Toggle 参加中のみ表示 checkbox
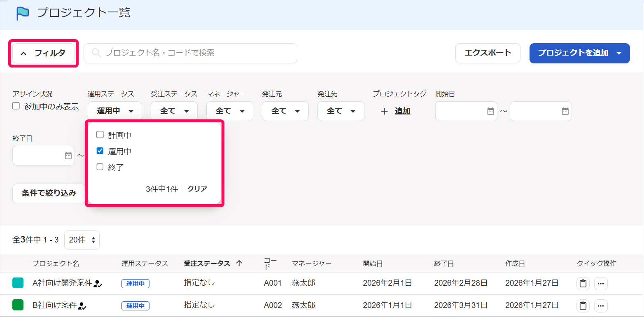 [16, 106]
